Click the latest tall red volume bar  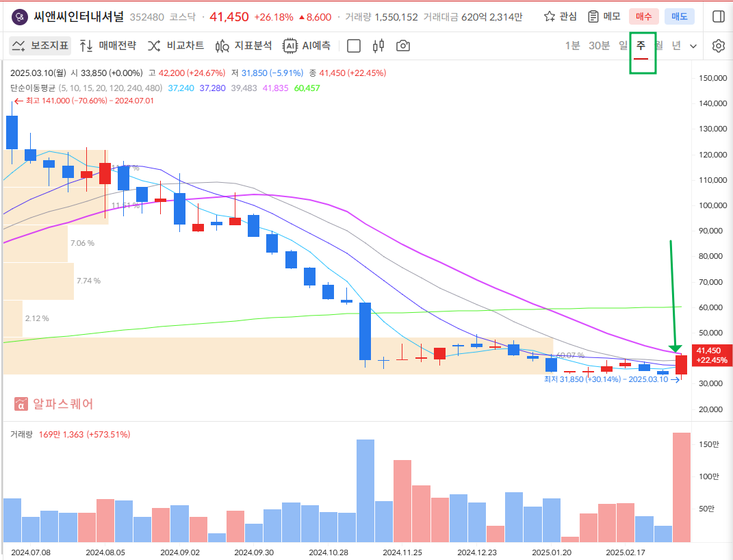(x=682, y=487)
